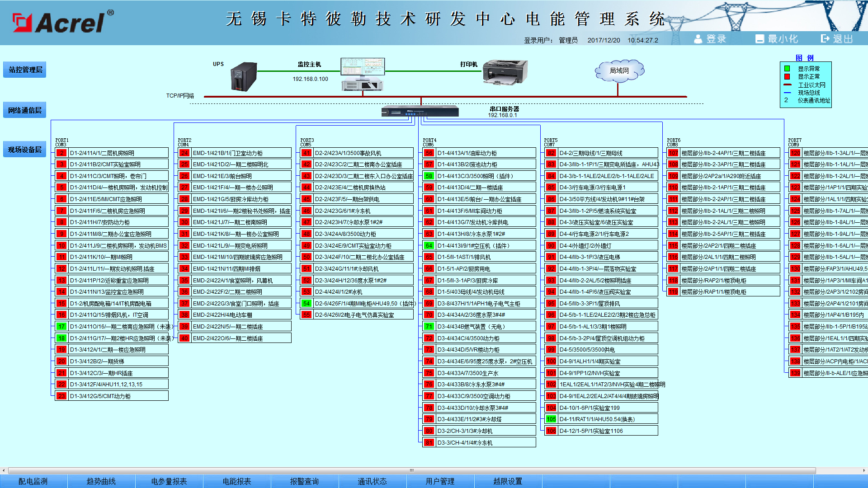Open the 现场设备层 layer button
868x488 pixels.
(x=25, y=150)
